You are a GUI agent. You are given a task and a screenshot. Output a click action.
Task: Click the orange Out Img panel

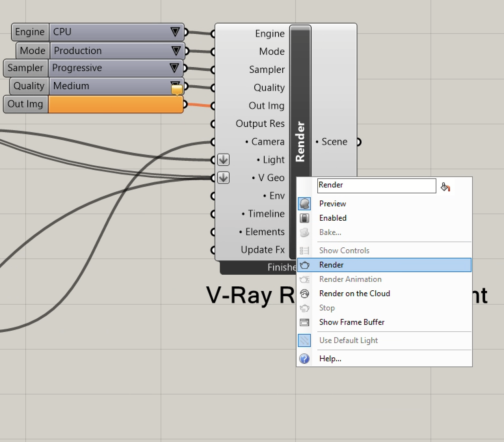coord(116,104)
